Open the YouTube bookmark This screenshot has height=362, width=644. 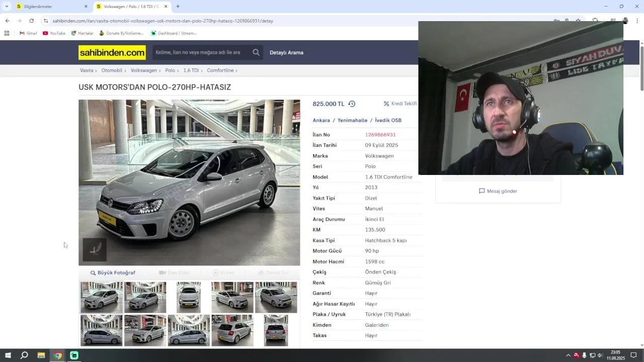pyautogui.click(x=54, y=33)
